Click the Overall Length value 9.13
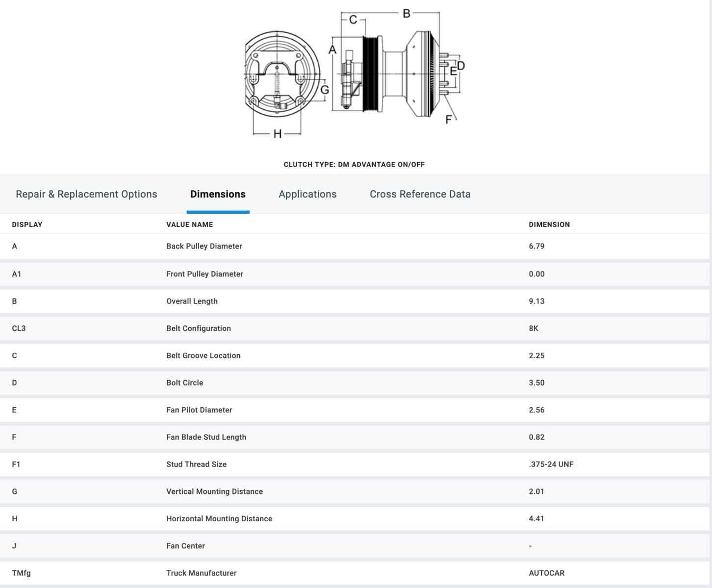This screenshot has height=588, width=712. coord(536,301)
